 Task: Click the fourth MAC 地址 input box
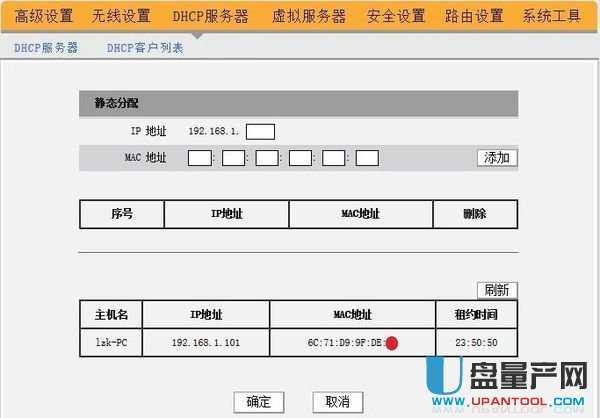(300, 158)
